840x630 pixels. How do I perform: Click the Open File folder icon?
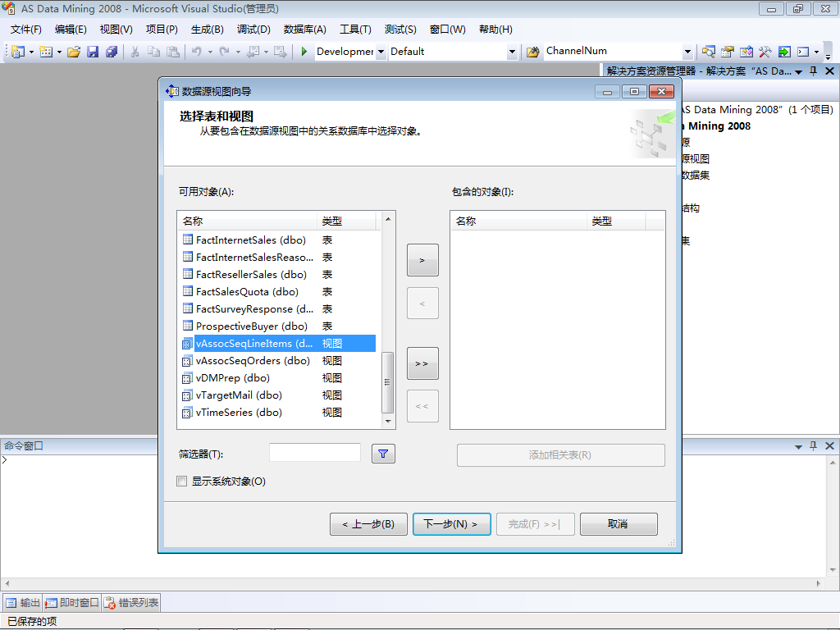coord(74,52)
